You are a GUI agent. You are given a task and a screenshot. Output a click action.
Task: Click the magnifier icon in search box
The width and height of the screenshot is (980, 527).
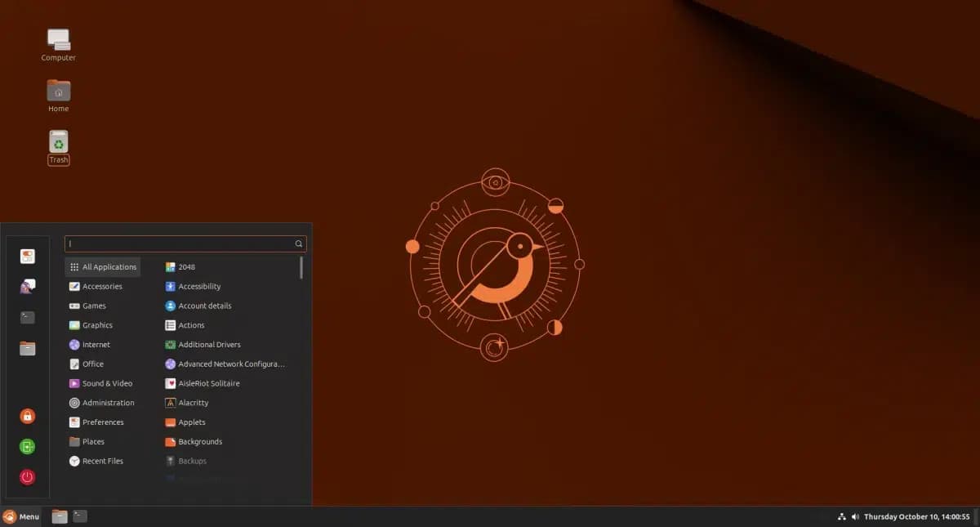pos(299,243)
